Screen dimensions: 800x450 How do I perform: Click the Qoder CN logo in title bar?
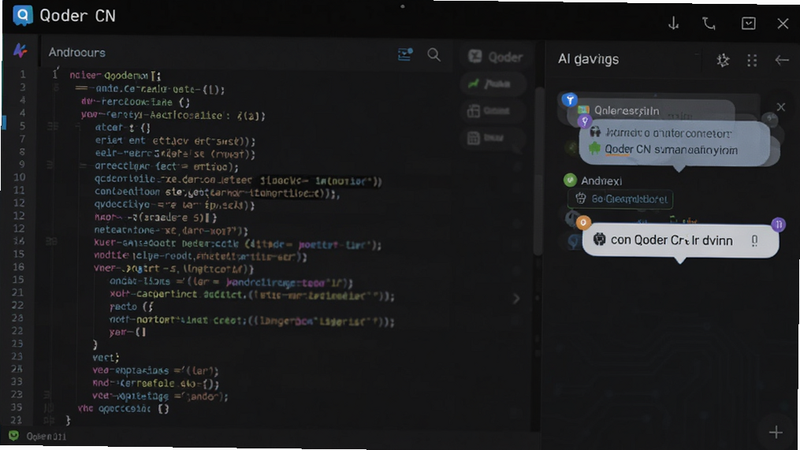(22, 15)
